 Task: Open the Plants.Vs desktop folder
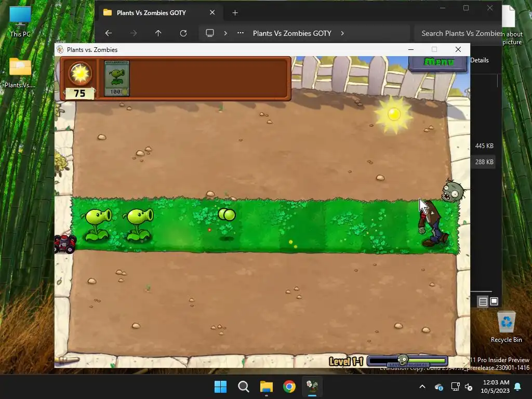pos(20,73)
